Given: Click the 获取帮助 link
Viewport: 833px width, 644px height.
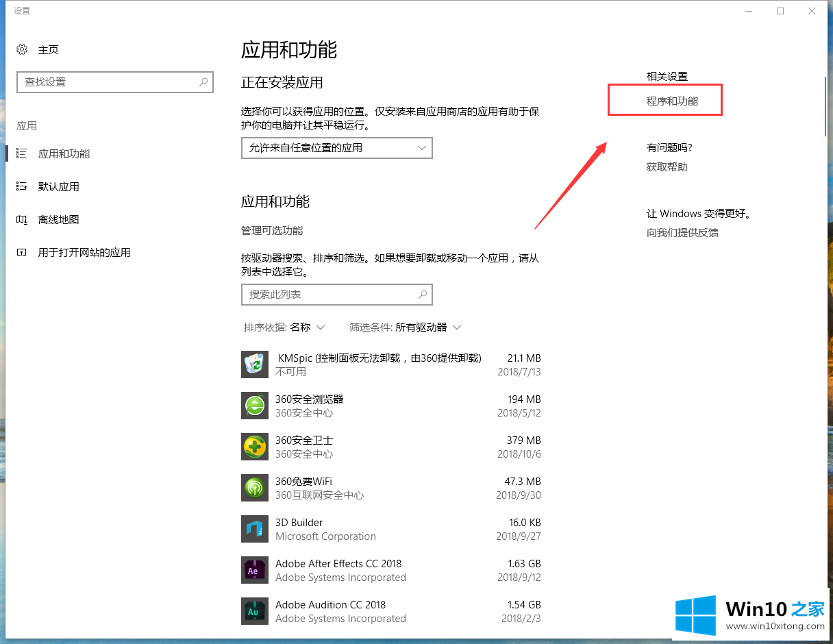Looking at the screenshot, I should tap(667, 166).
